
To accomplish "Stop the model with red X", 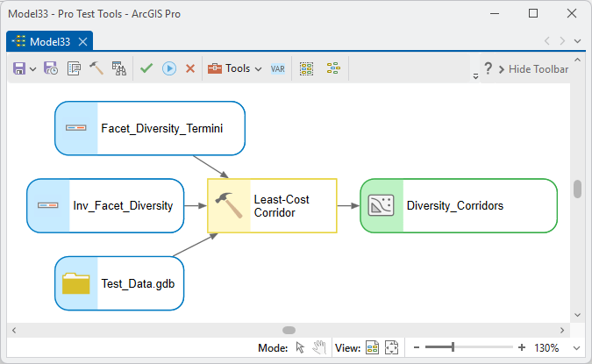I will tap(190, 68).
